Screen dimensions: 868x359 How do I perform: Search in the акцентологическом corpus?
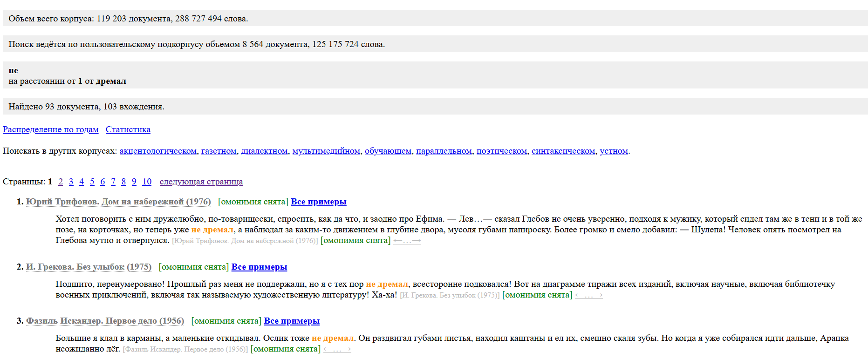[x=158, y=151]
